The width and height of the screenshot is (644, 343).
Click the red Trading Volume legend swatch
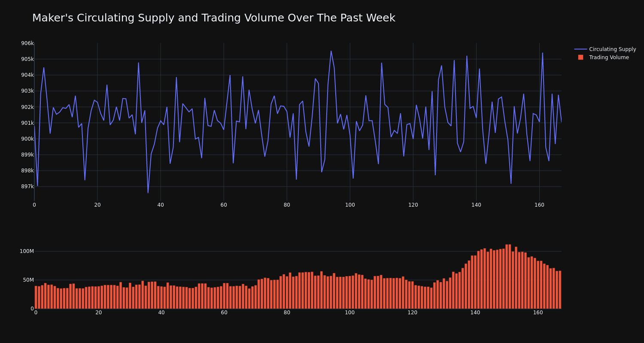[x=580, y=57]
